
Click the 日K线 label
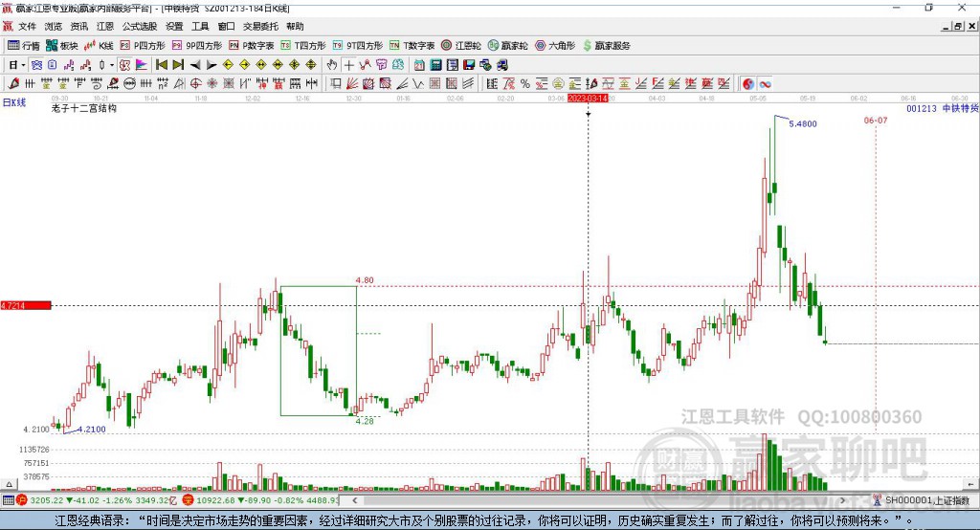[x=14, y=102]
